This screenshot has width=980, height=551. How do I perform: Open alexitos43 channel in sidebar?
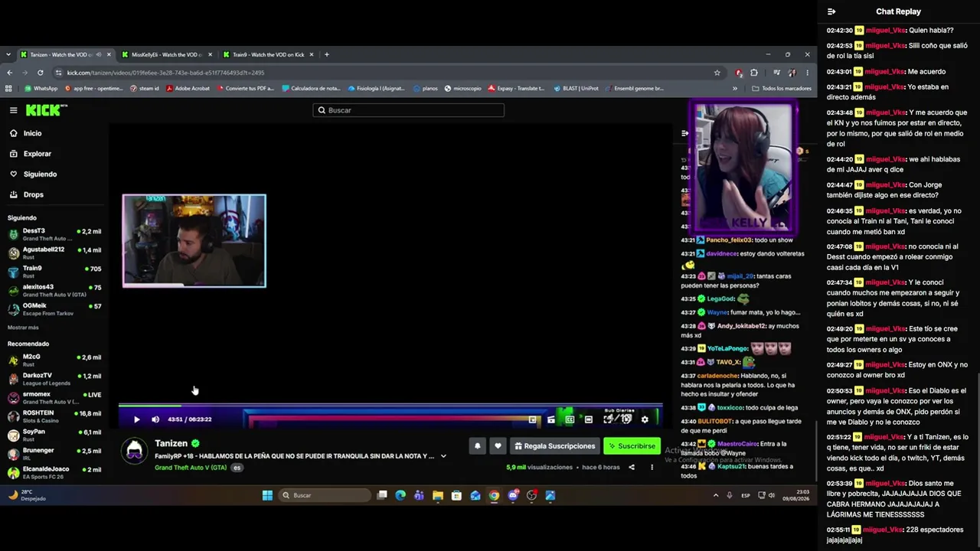pos(54,290)
